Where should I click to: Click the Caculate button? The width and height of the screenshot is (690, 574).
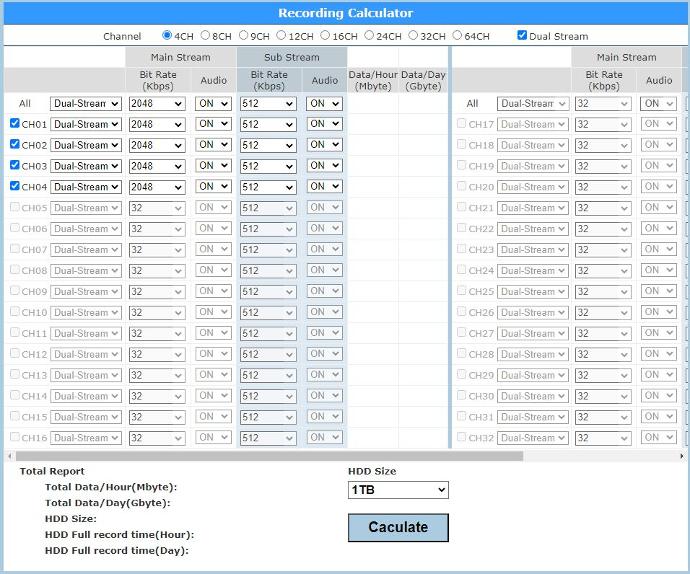398,527
